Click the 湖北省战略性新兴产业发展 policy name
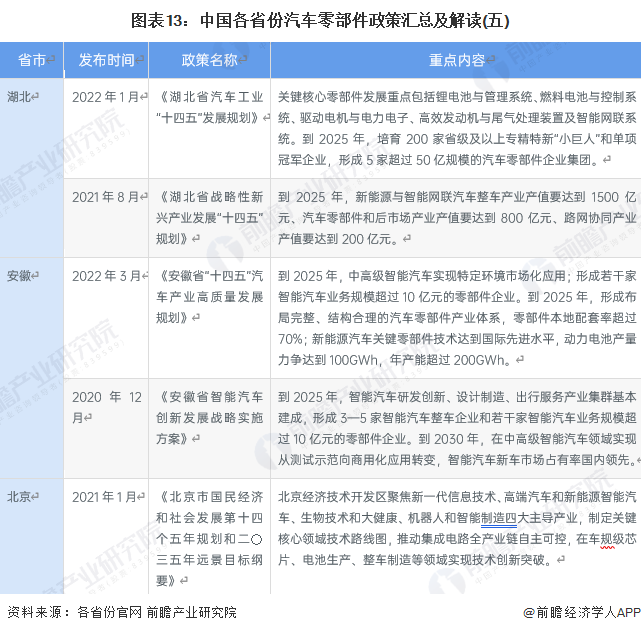Image resolution: width=641 pixels, height=633 pixels. [x=210, y=218]
